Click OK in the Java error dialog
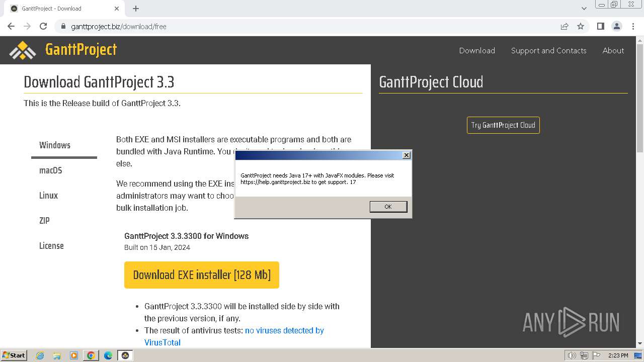 388,207
